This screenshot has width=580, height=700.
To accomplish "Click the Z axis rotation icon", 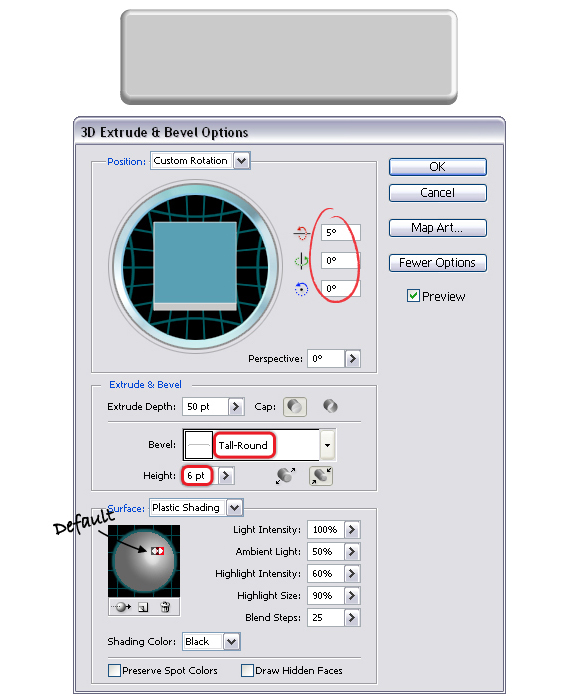I will click(301, 289).
